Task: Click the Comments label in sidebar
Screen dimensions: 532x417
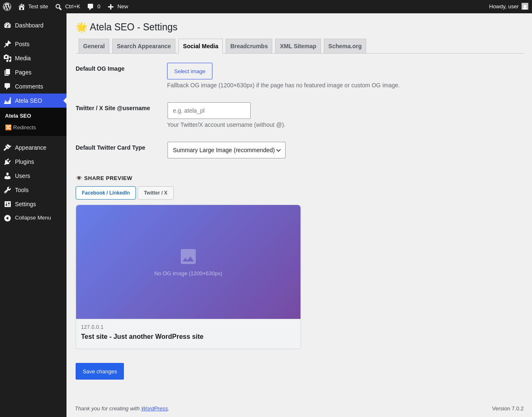Action: tap(29, 86)
